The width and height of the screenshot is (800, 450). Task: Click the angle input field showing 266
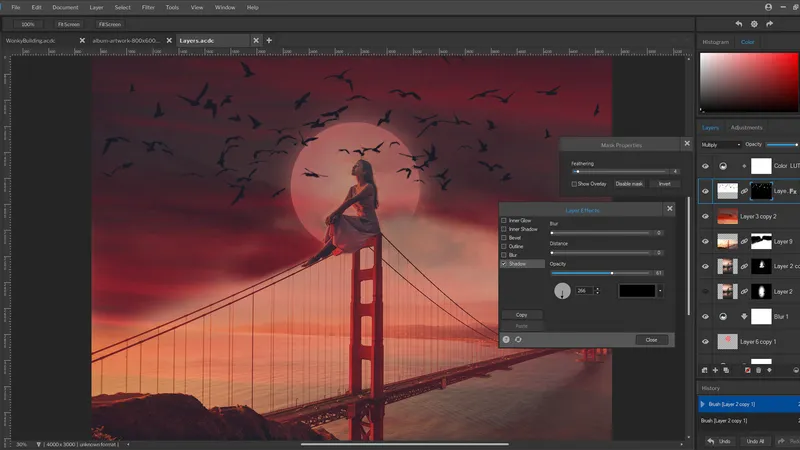point(585,291)
